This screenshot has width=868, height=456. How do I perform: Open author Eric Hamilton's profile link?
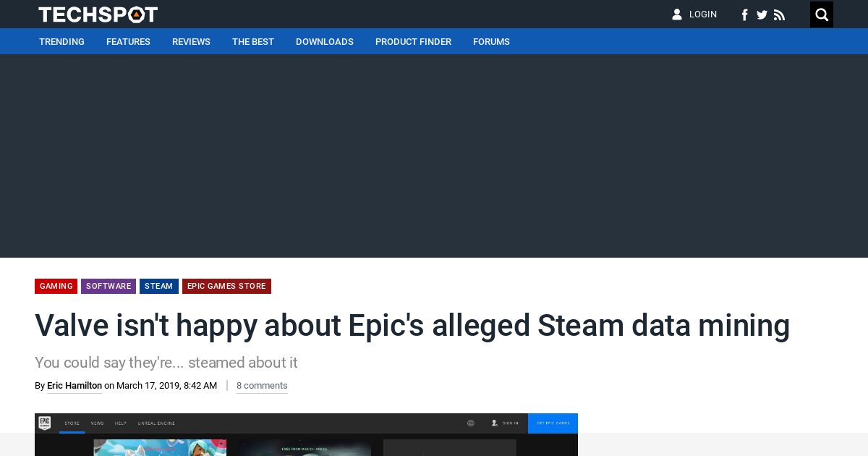click(75, 386)
